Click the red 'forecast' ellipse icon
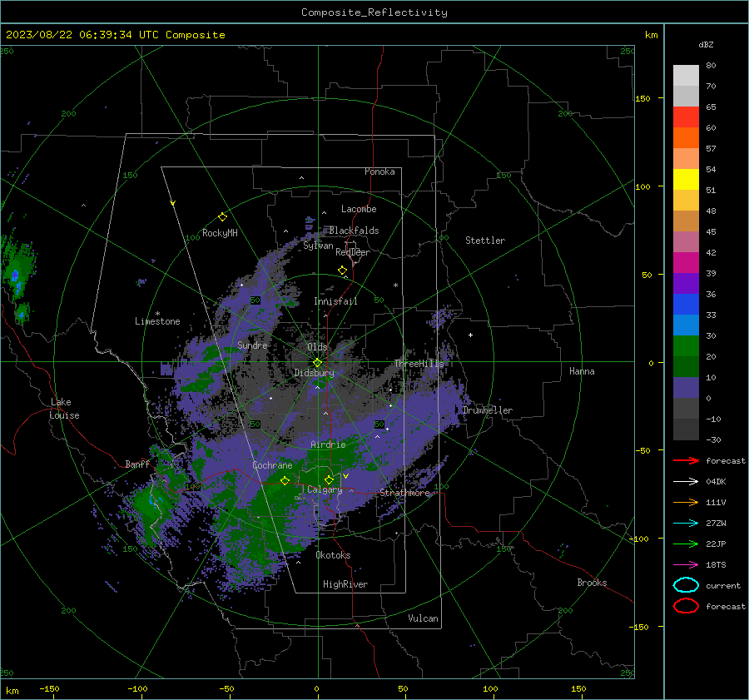Screen dimensions: 749x700 tap(686, 606)
